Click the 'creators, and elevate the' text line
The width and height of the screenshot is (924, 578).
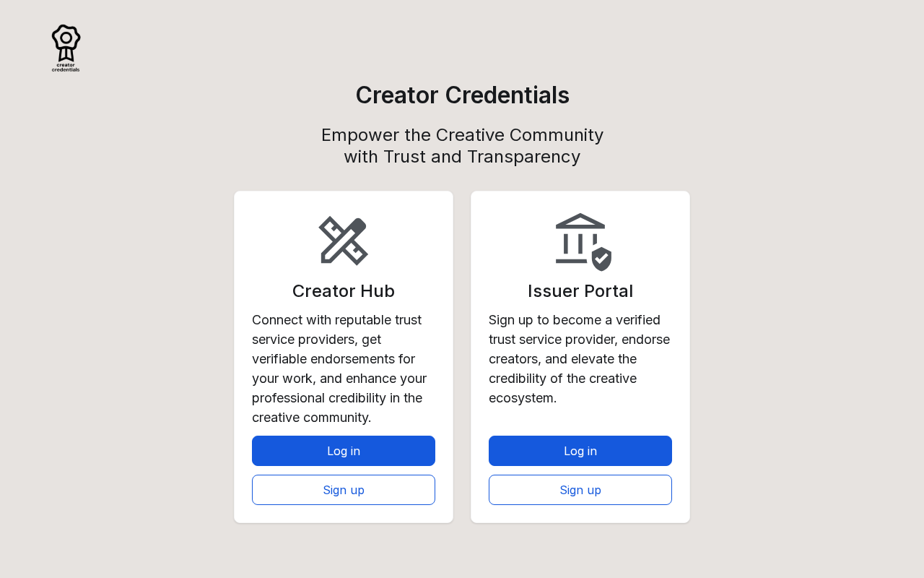(562, 359)
